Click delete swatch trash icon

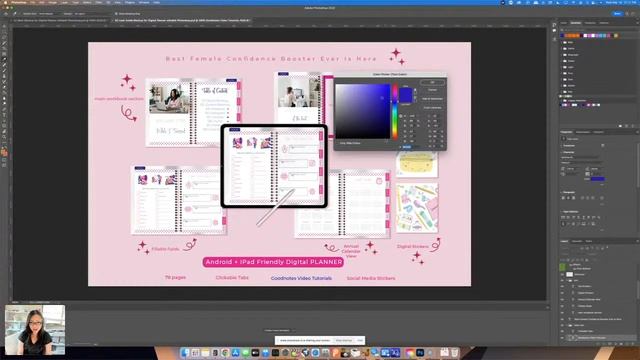(633, 126)
